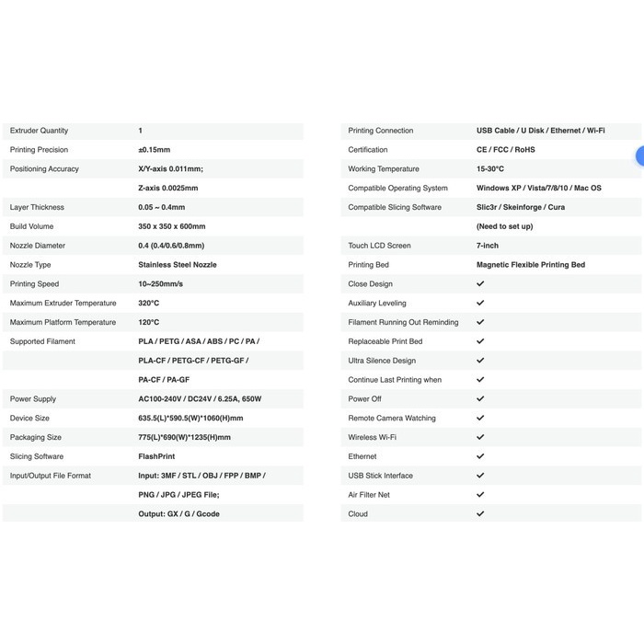The image size is (644, 644).
Task: Click the checkmark for Continue Last Printing when
Action: tap(480, 380)
